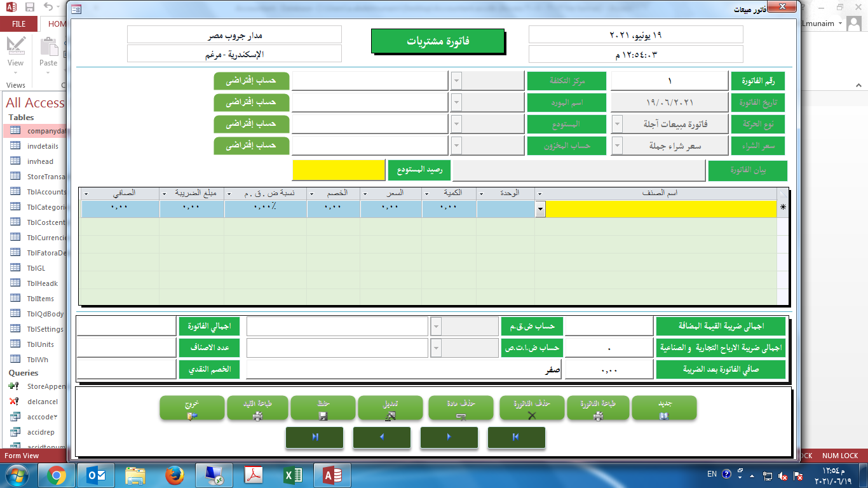The height and width of the screenshot is (488, 868).
Task: Select TblWh in the navigation pane
Action: tap(37, 360)
